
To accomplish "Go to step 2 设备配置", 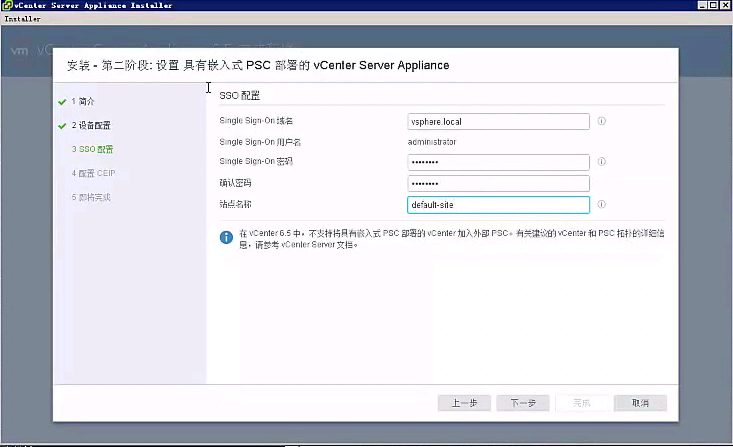I will pos(91,125).
